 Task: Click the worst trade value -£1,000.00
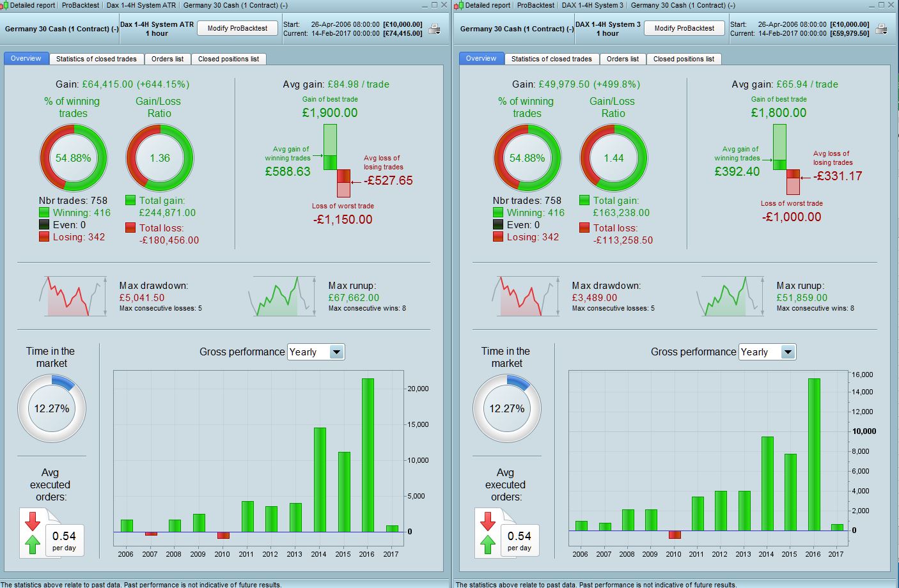point(792,217)
